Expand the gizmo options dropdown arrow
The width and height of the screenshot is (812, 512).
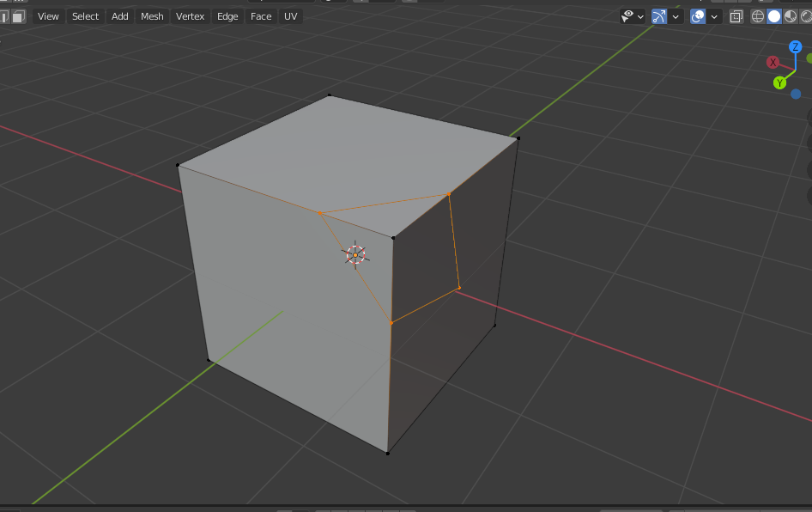coord(676,16)
